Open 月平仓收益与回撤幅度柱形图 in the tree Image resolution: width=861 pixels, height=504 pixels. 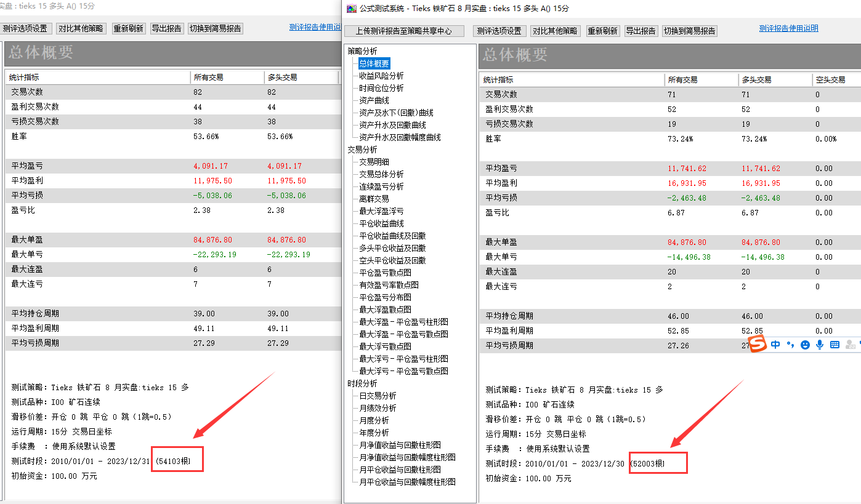tap(408, 482)
